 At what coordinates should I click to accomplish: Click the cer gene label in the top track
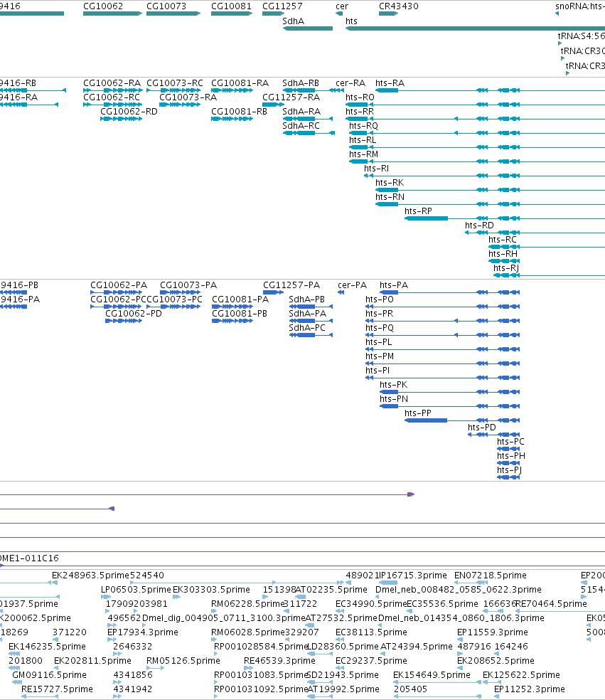[342, 6]
